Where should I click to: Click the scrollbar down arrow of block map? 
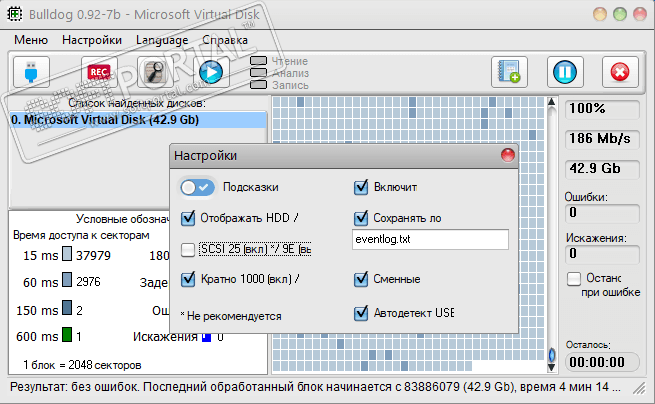(551, 368)
